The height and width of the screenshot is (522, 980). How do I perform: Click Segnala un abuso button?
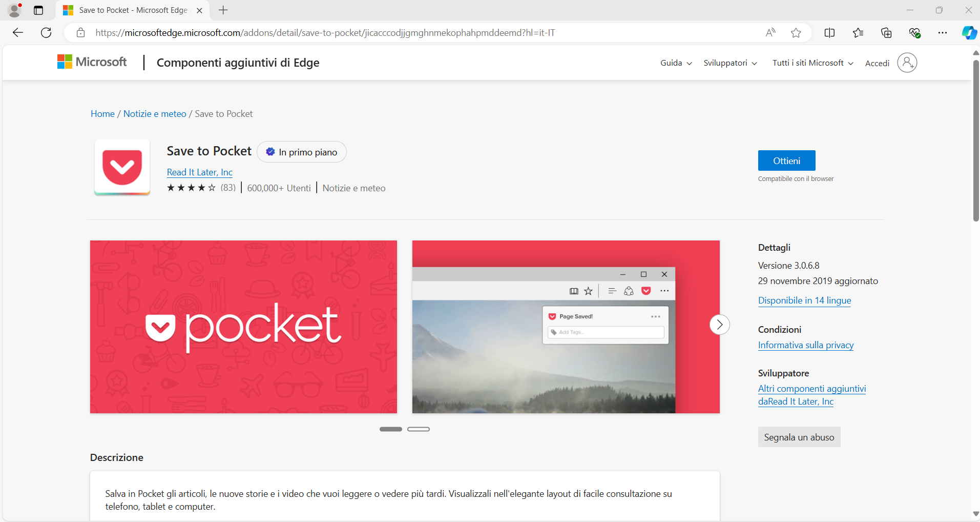pyautogui.click(x=799, y=437)
